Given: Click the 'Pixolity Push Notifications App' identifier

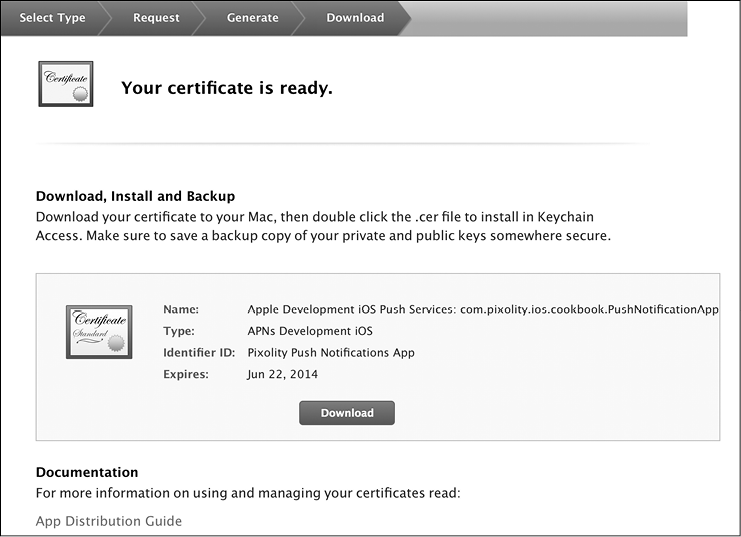Looking at the screenshot, I should pyautogui.click(x=330, y=353).
